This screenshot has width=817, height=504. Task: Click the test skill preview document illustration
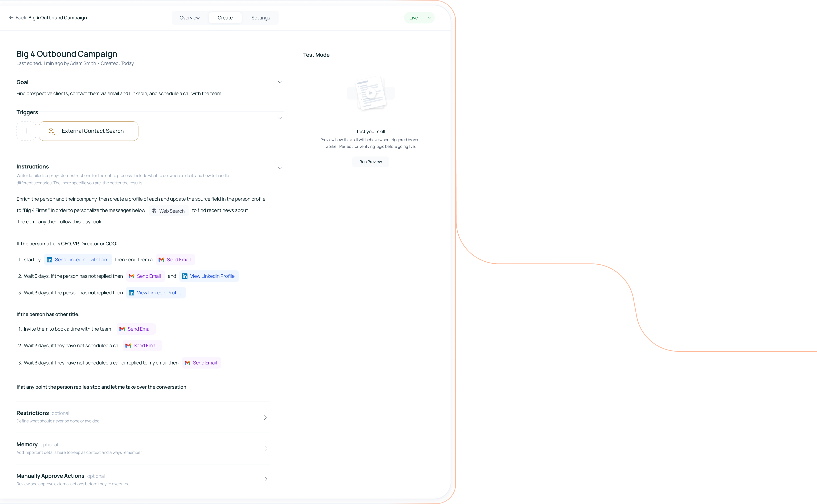tap(370, 93)
